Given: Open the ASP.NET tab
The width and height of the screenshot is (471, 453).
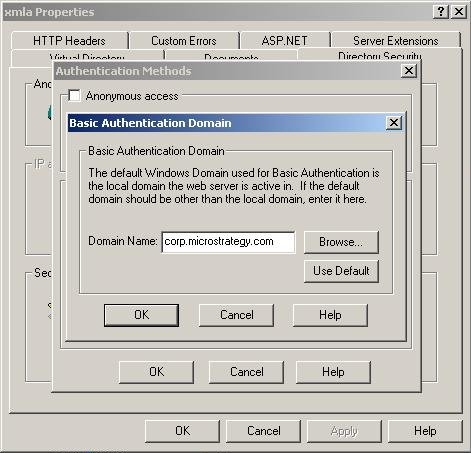Looking at the screenshot, I should pos(285,41).
